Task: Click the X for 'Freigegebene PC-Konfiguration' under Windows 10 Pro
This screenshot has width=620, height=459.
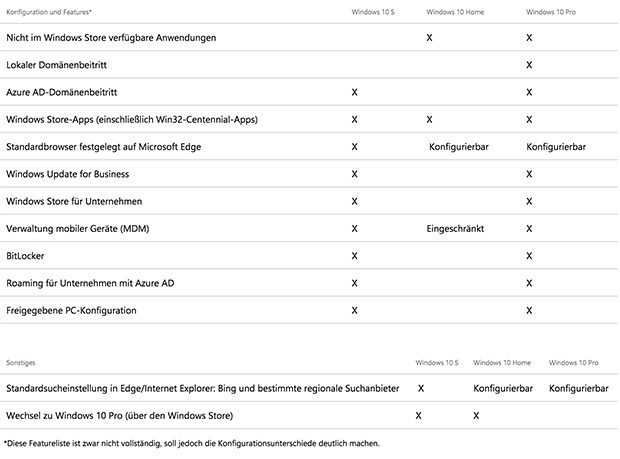Action: (529, 310)
